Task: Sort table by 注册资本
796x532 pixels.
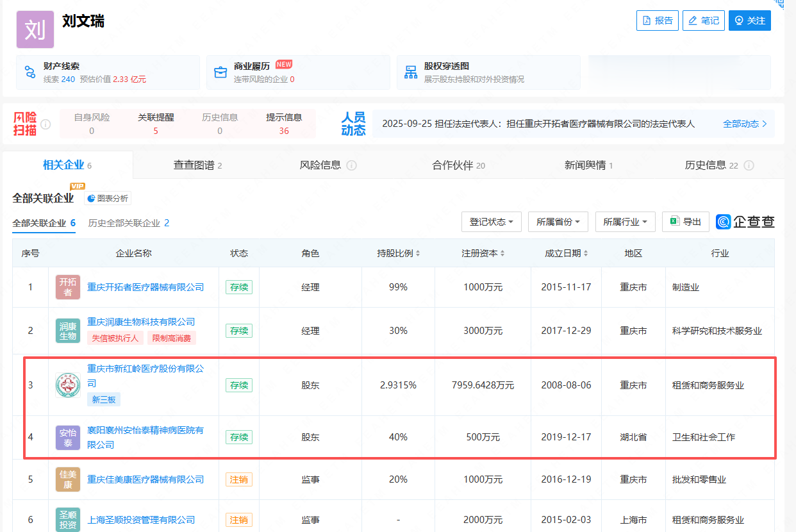Action: coord(483,253)
